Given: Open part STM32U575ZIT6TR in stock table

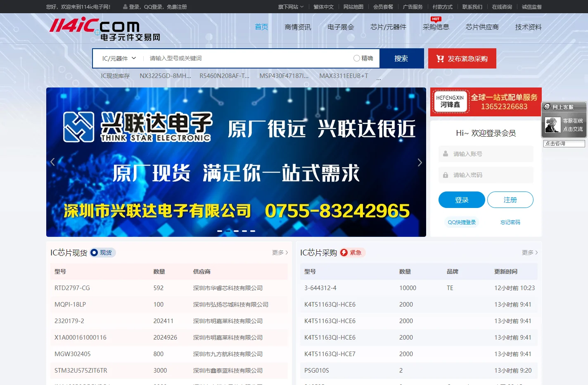Looking at the screenshot, I should [81, 371].
